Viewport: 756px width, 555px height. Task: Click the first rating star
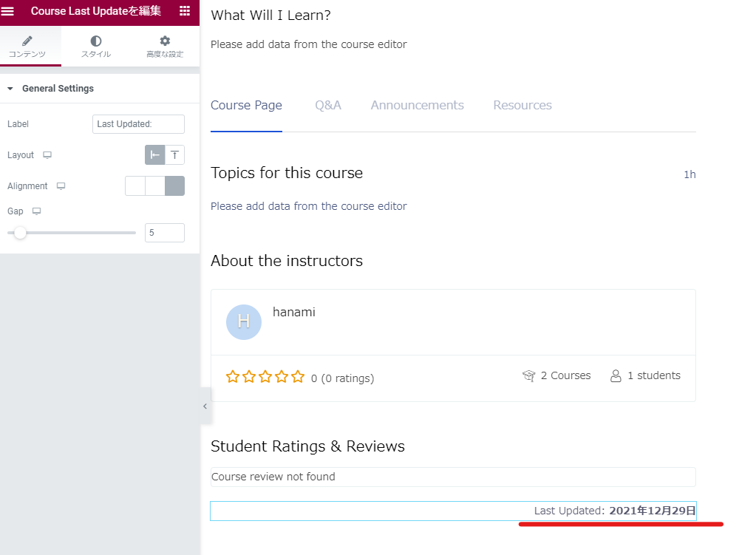pyautogui.click(x=233, y=377)
